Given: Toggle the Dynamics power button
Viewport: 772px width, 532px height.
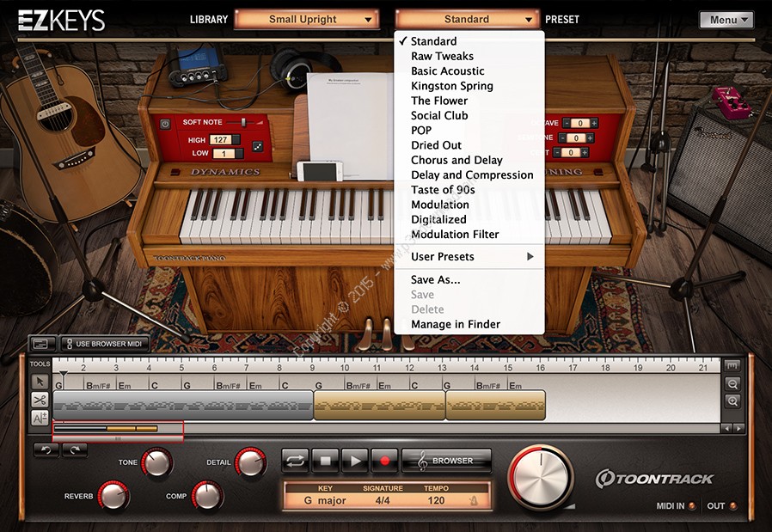Looking at the screenshot, I should tap(166, 124).
